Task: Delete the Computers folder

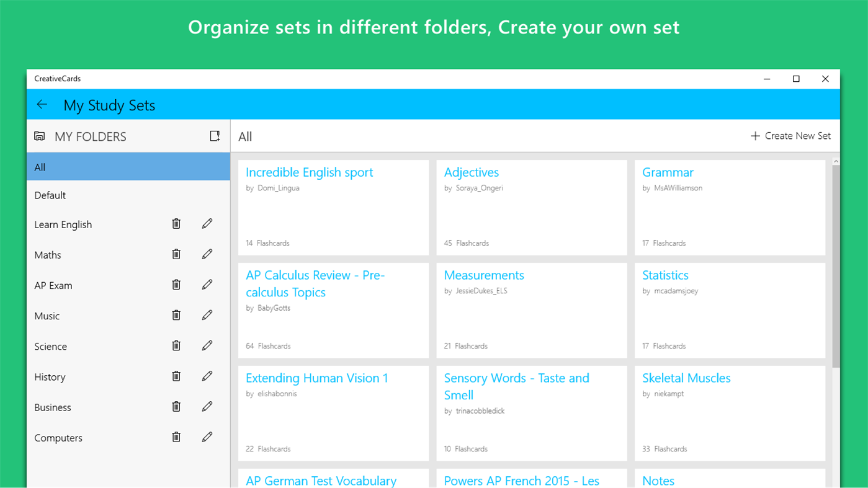Action: point(176,437)
